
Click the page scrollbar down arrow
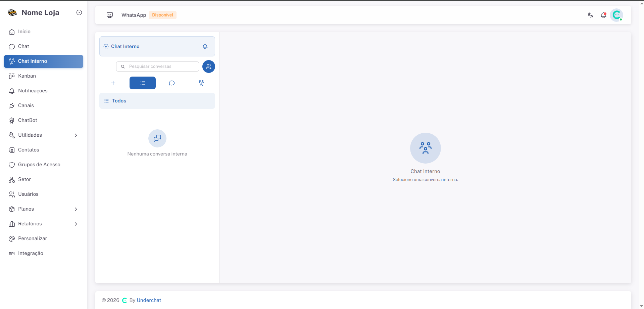[x=642, y=306]
